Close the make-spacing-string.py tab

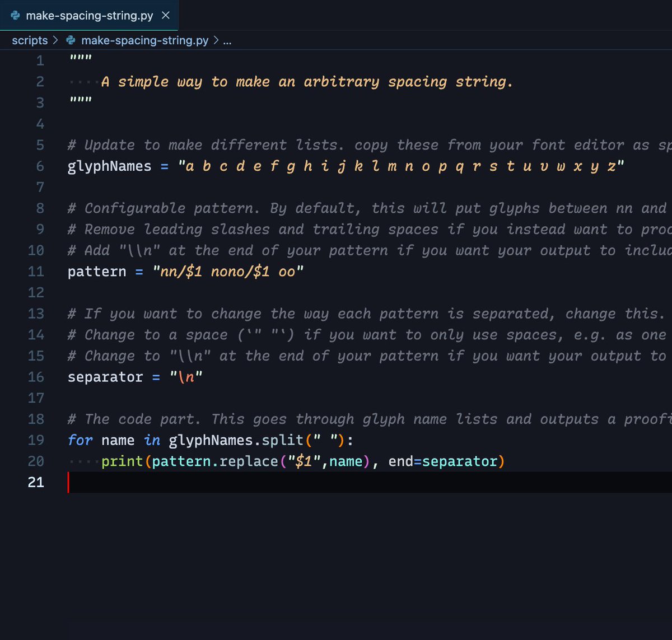(x=166, y=15)
